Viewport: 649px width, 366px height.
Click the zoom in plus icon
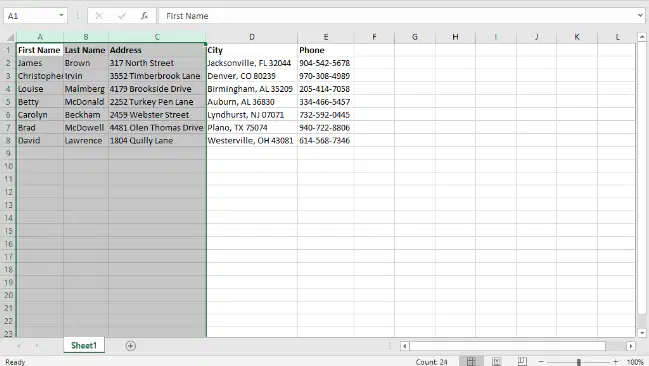(x=615, y=361)
